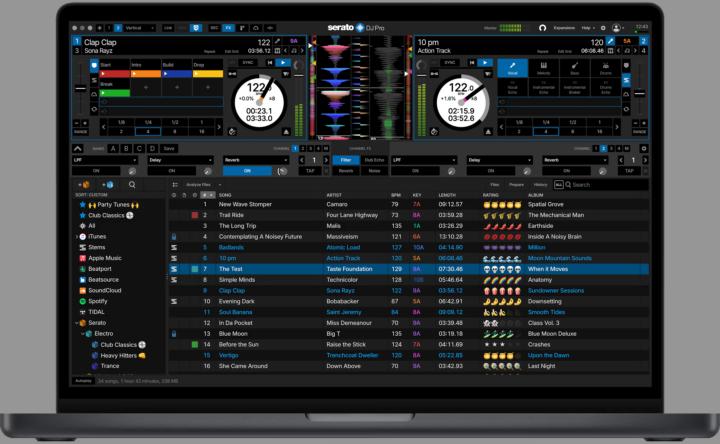This screenshot has height=444, width=720.
Task: Click edit beatgrid pencil icon on deck 1
Action: pyautogui.click(x=277, y=41)
